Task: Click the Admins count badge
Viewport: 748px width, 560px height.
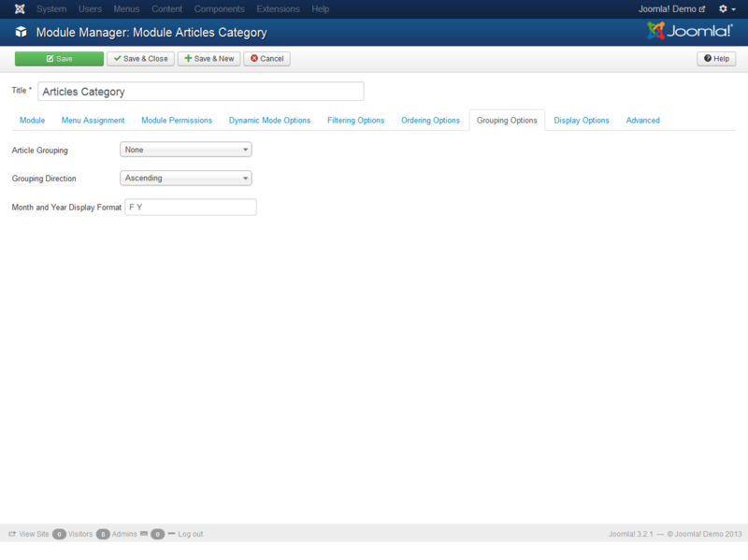Action: [x=103, y=534]
